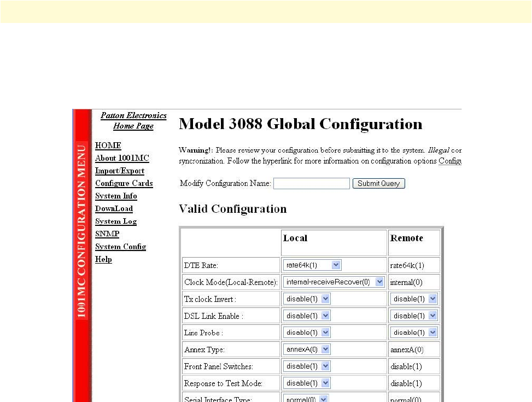
Task: Click the Model 3088 Global Configuration title
Action: click(301, 124)
